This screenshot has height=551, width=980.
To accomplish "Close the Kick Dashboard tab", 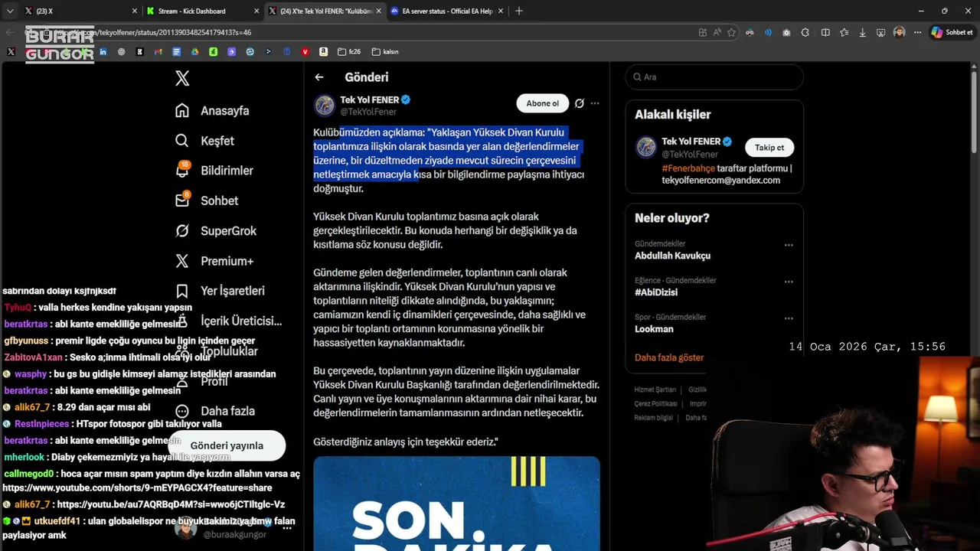I will 256,11.
